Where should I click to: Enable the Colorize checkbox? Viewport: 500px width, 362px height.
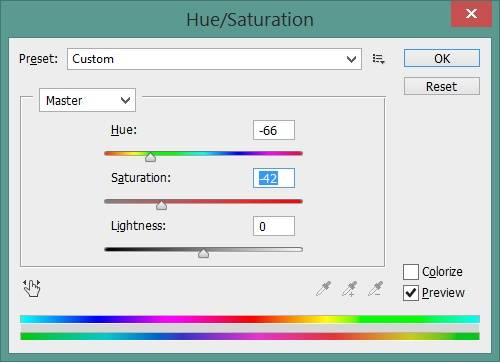pos(411,272)
